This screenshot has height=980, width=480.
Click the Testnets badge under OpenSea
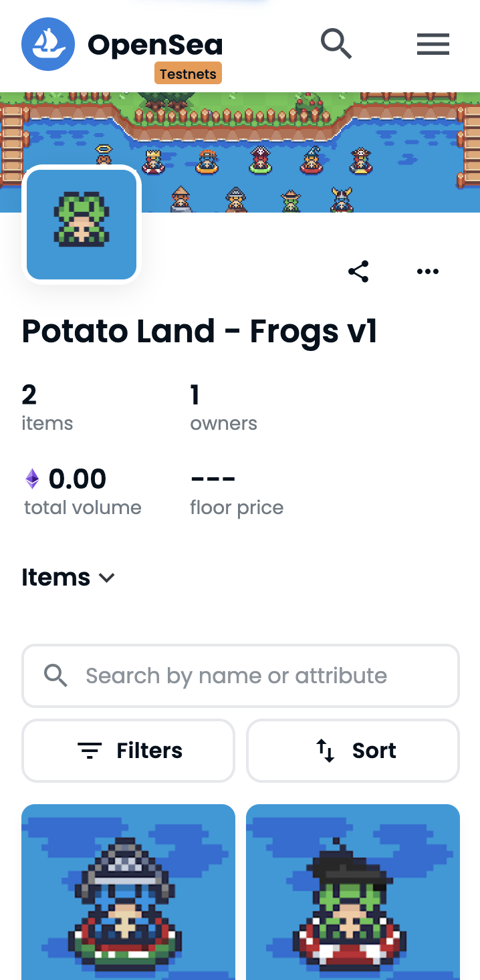click(188, 74)
